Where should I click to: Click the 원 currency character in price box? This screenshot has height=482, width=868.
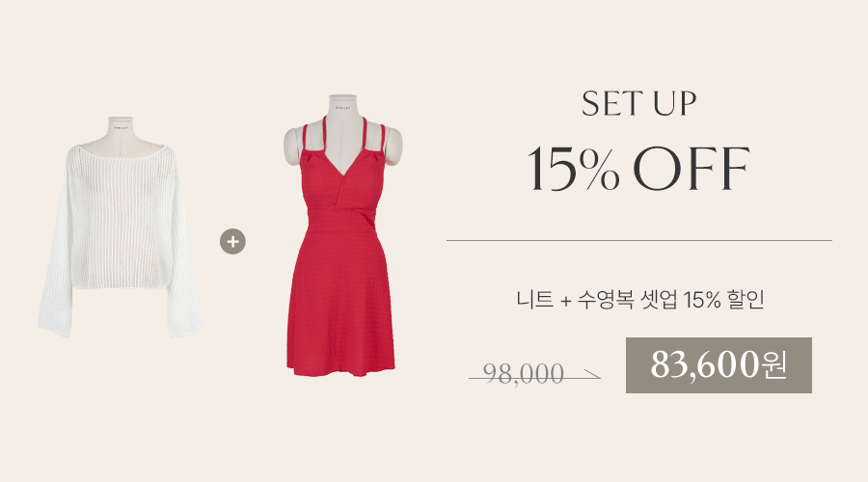click(773, 365)
